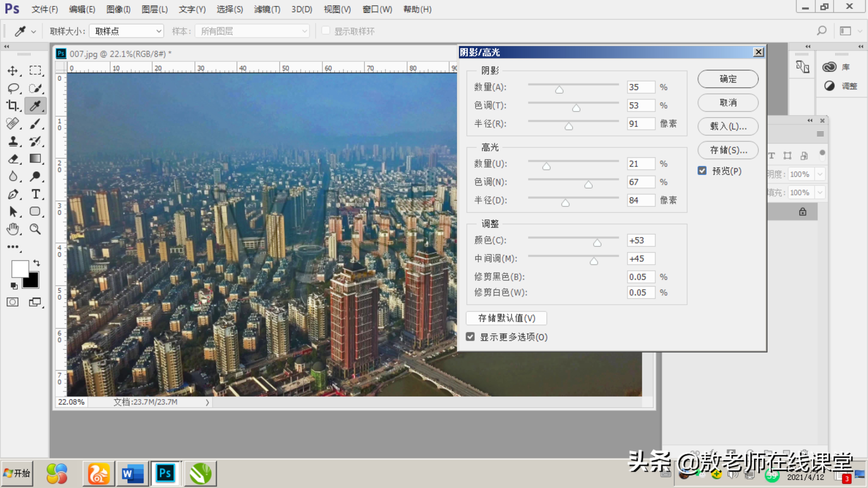
Task: Select the Pen tool
Action: tap(13, 194)
